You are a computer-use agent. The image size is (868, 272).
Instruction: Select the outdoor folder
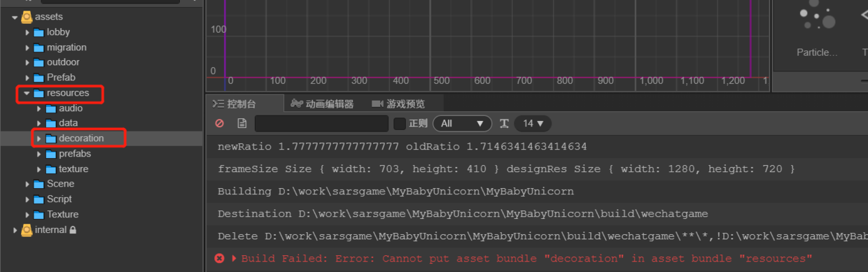pyautogui.click(x=63, y=62)
